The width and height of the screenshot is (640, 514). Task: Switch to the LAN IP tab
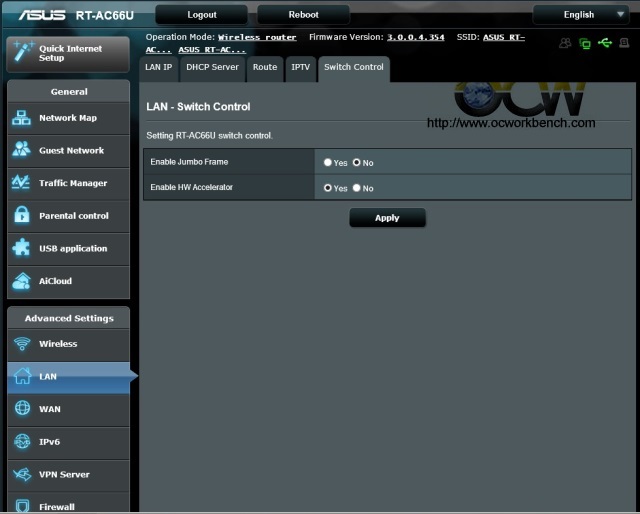tap(159, 69)
